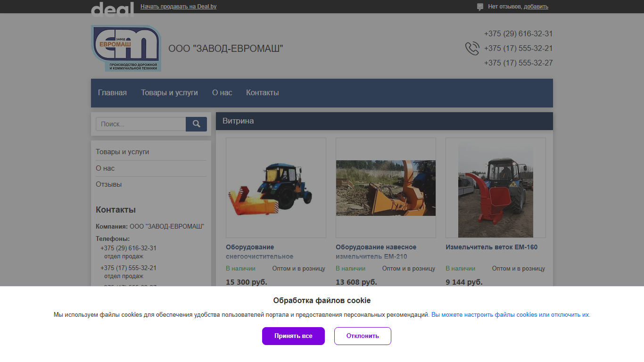Image resolution: width=644 pixels, height=362 pixels.
Task: Click the ООО "ЗАВОД-ЕВРОМАШ" header title
Action: coord(226,49)
